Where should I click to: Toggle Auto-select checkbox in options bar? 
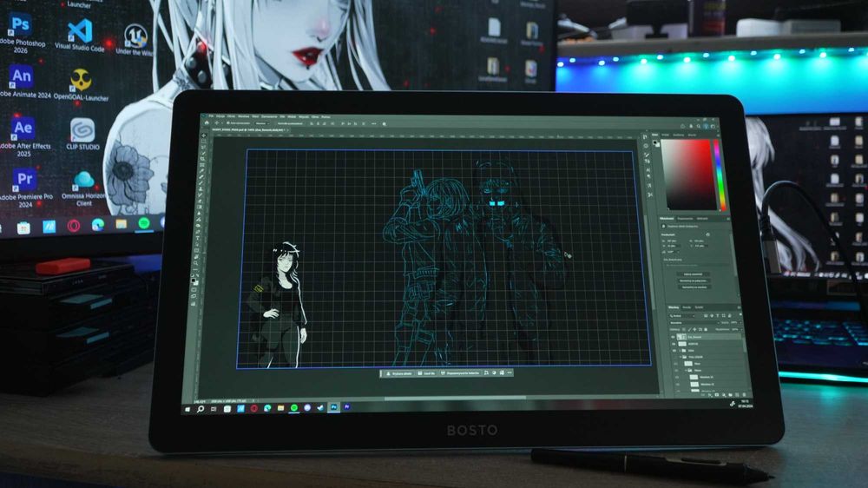[227, 123]
